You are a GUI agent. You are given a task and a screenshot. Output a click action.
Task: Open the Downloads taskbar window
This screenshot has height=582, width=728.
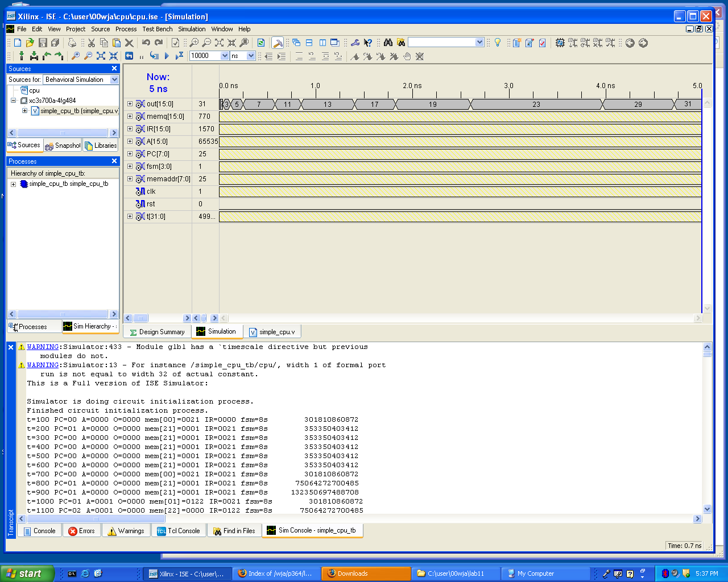366,573
